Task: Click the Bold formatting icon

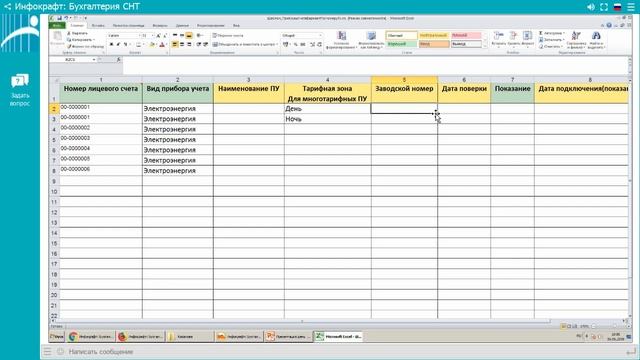Action: click(111, 44)
